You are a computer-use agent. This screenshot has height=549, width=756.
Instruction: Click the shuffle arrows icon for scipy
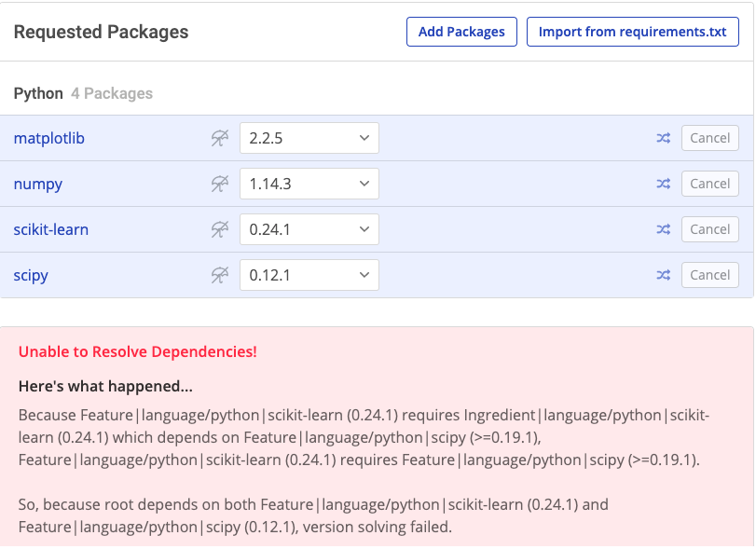tap(663, 275)
